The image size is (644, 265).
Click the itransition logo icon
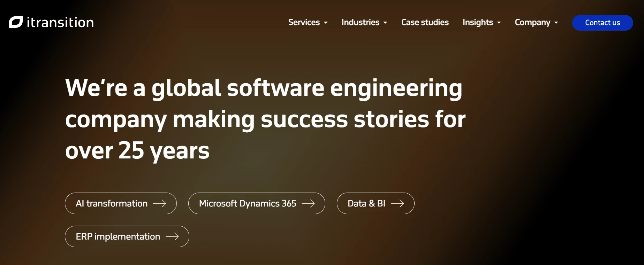click(x=16, y=22)
